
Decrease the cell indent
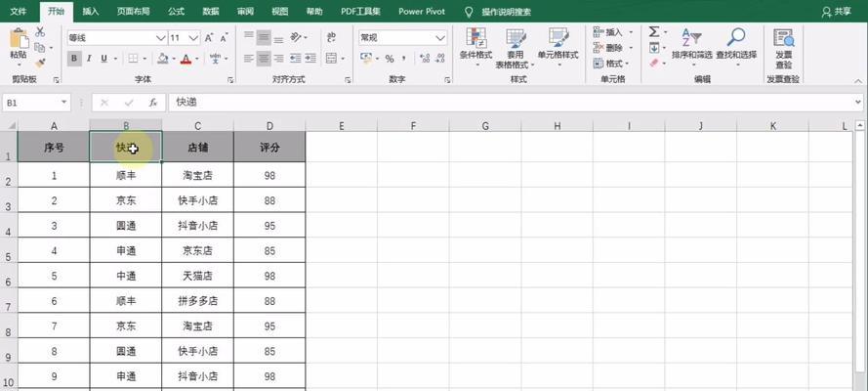[296, 58]
